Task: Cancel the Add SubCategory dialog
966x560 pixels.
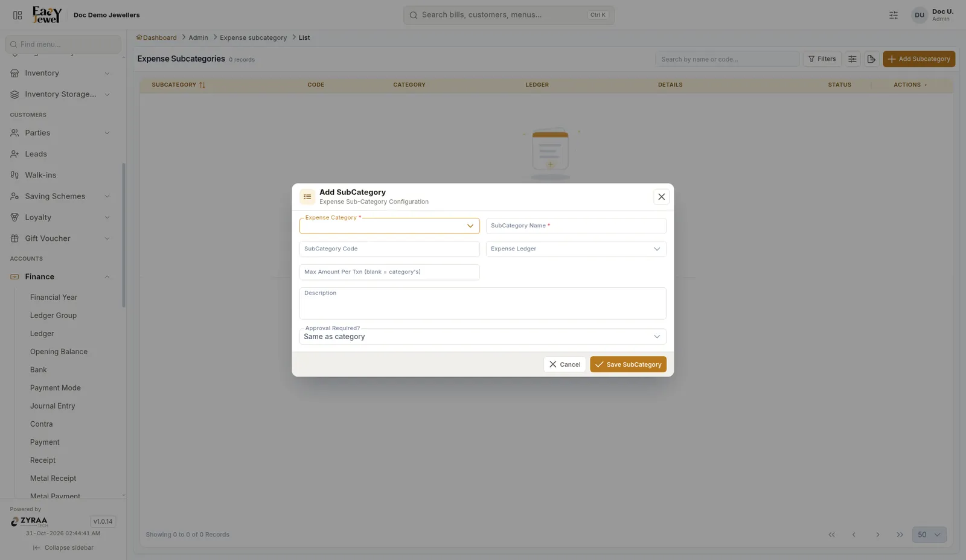Action: (565, 364)
